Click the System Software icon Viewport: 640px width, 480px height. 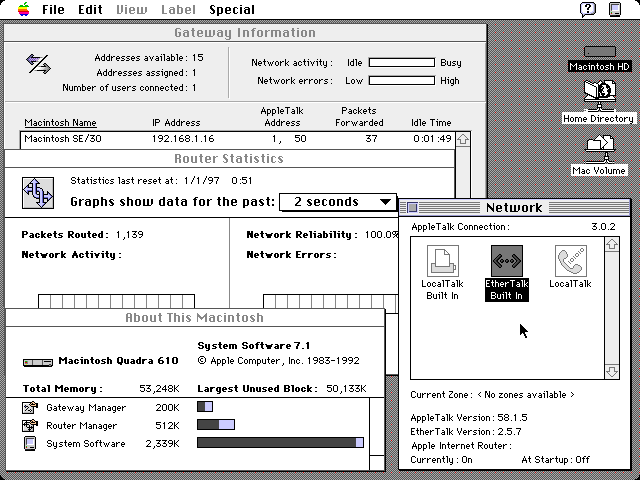30,443
